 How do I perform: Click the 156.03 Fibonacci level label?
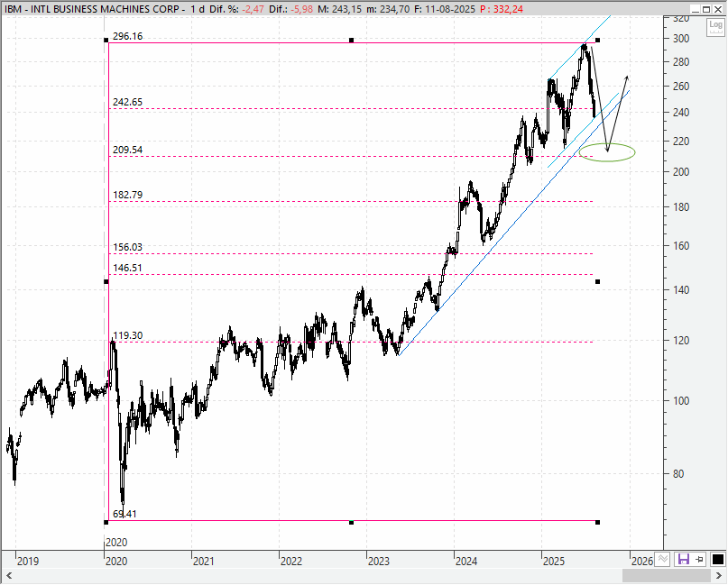(128, 247)
